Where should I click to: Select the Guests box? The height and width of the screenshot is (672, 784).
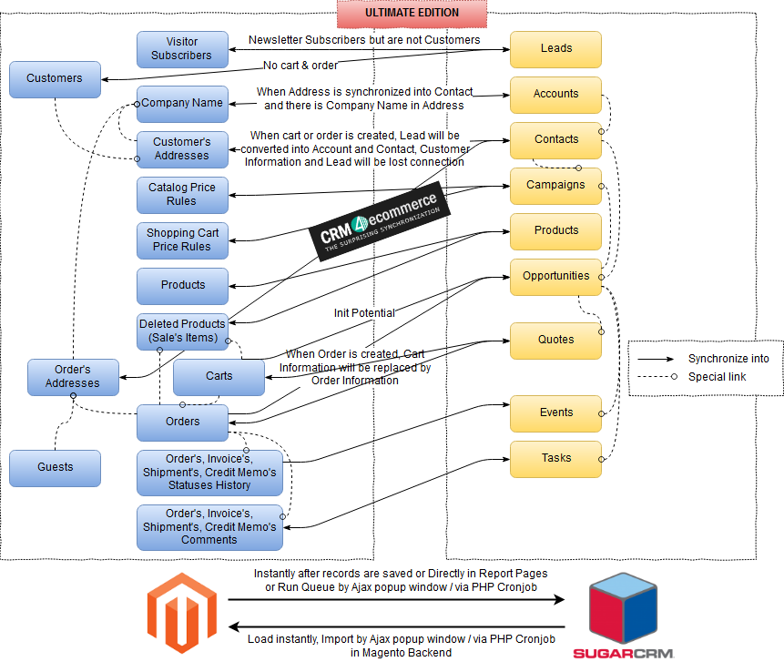click(x=55, y=468)
